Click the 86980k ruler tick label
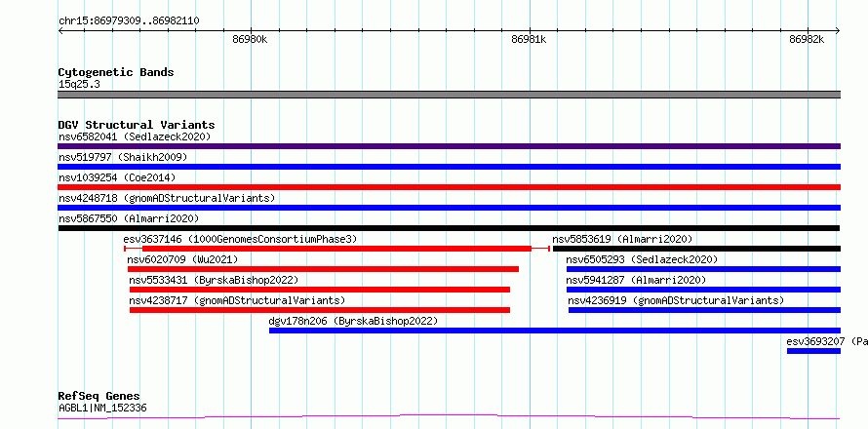Image resolution: width=868 pixels, height=429 pixels. pos(251,40)
